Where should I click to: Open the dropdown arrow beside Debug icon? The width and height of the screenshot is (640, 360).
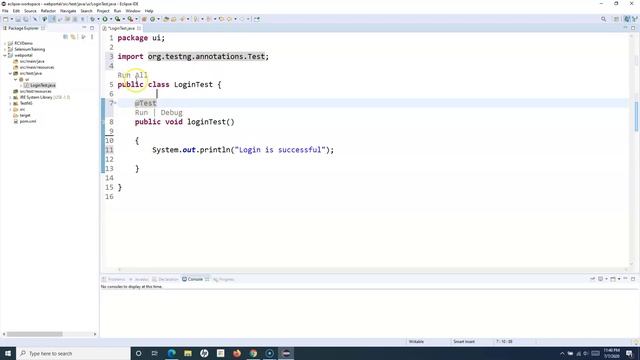pyautogui.click(x=98, y=19)
